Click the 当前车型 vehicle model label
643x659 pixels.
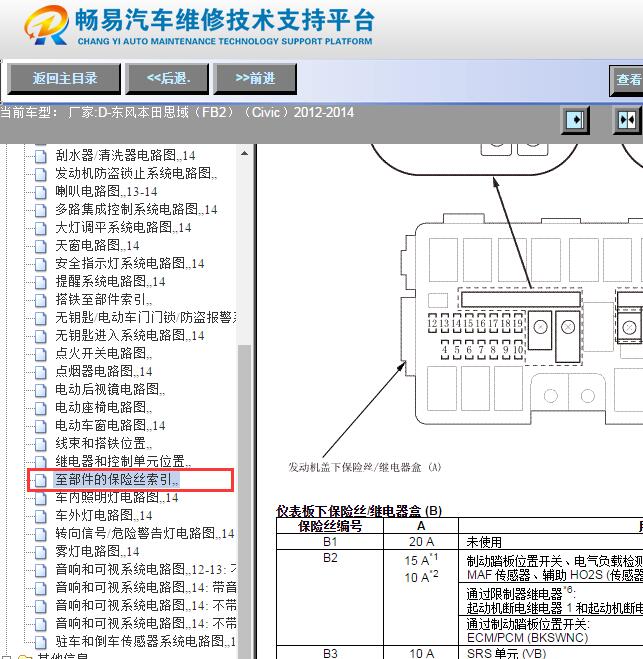tap(177, 113)
